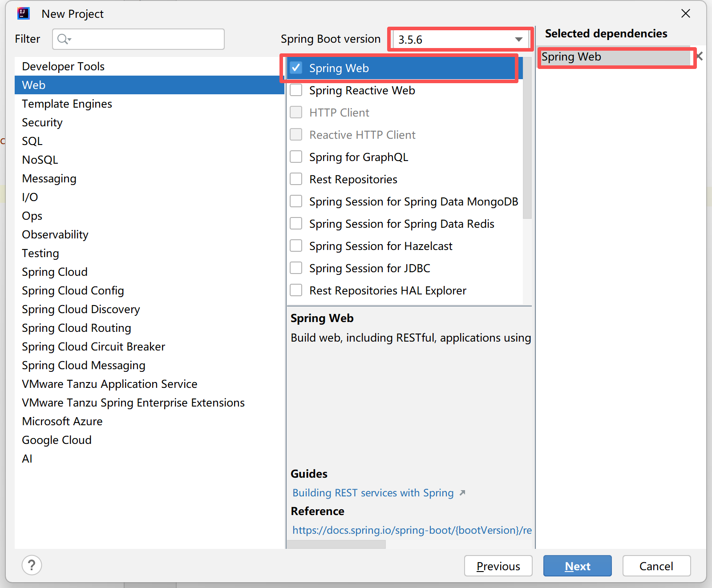Click the external link arrow beside the guide
Screen dimensions: 712x588
pyautogui.click(x=463, y=493)
